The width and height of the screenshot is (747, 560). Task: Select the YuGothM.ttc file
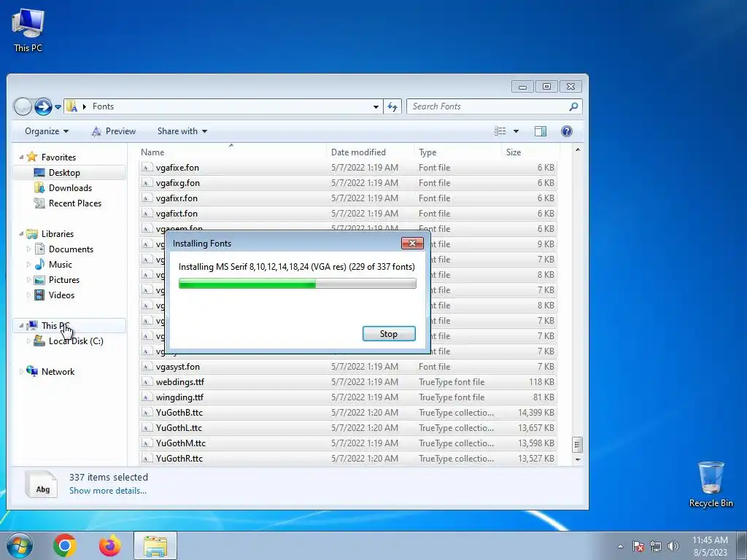click(348, 443)
